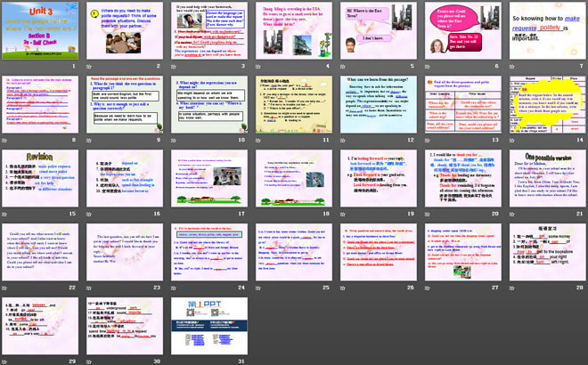Click the star icon below slide 12

339,140
